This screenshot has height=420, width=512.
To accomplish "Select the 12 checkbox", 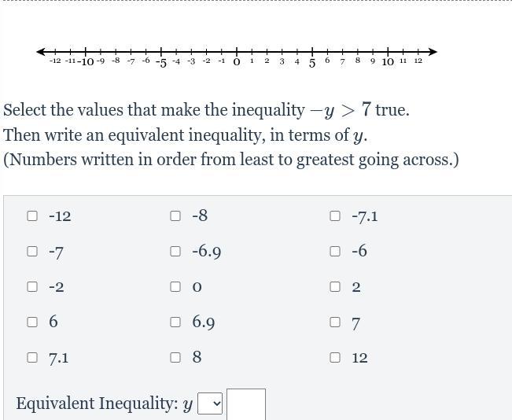I will [335, 357].
